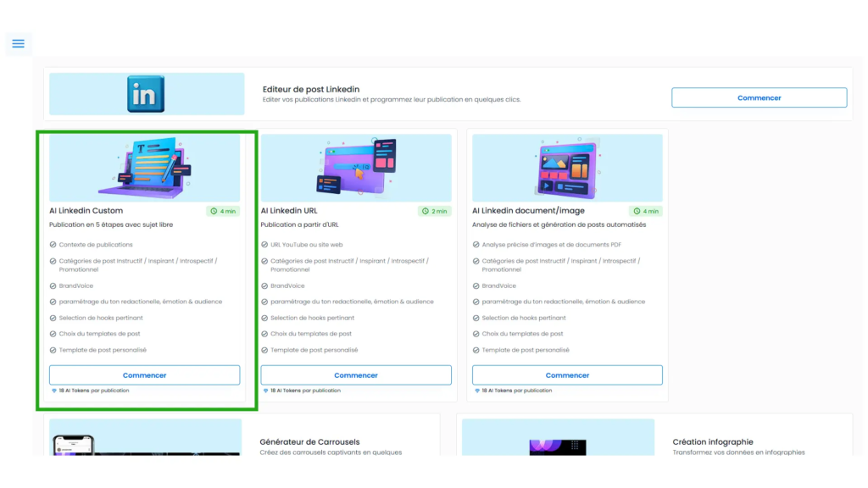The height and width of the screenshot is (488, 868).
Task: Click 'Contexte de publications' feature line
Action: pyautogui.click(x=96, y=245)
